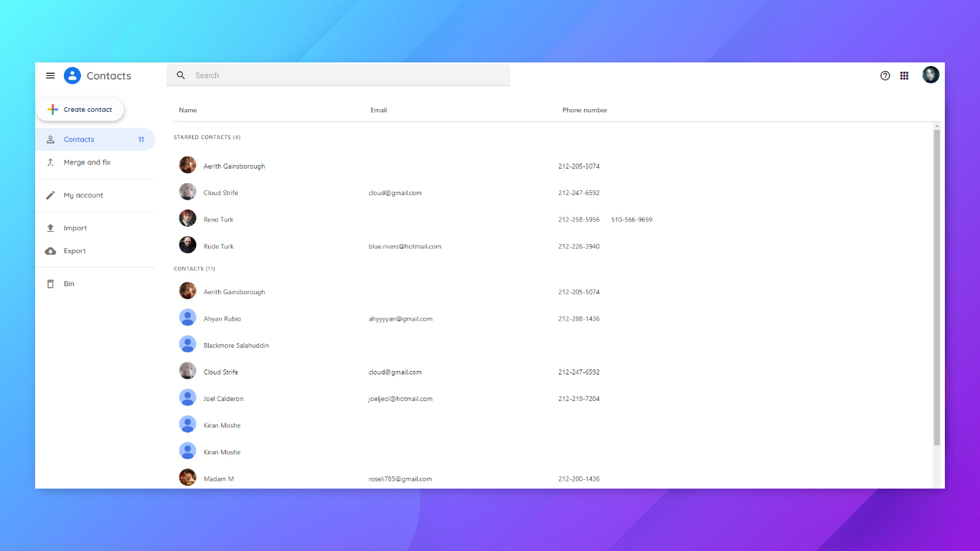Click the blue Contacts logo icon

pyautogui.click(x=72, y=75)
